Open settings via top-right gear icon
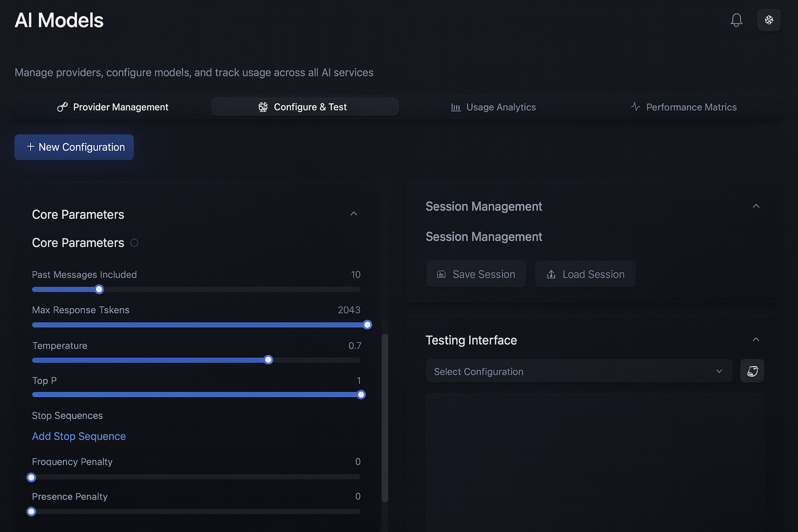The height and width of the screenshot is (532, 798). click(769, 20)
